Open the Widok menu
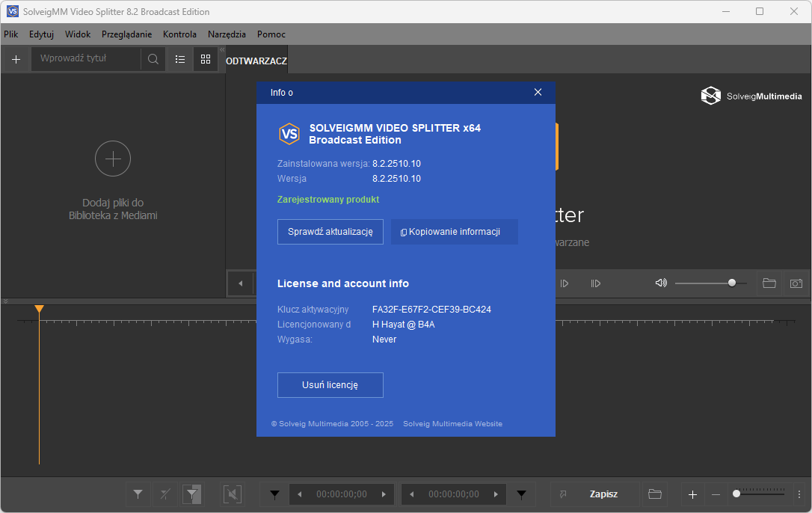 [78, 34]
